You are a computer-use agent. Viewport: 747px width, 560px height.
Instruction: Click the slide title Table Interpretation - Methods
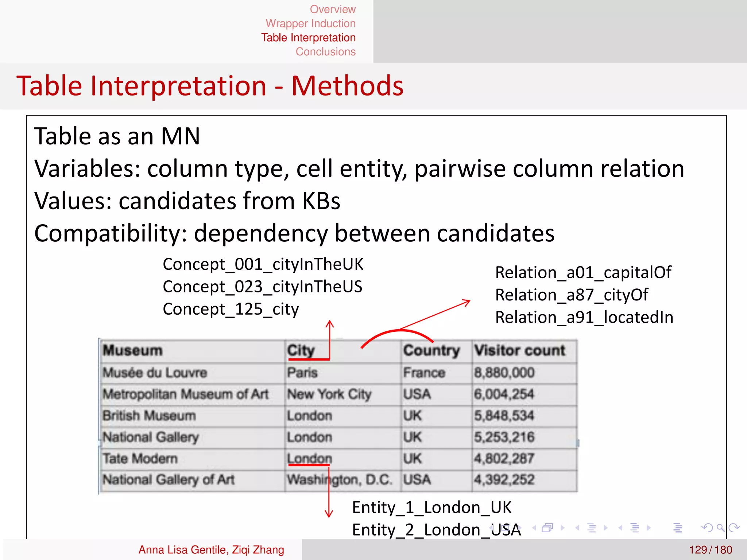click(210, 86)
